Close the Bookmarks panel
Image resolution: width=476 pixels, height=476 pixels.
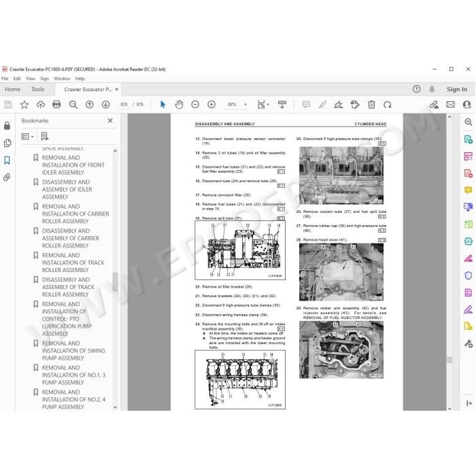point(110,120)
